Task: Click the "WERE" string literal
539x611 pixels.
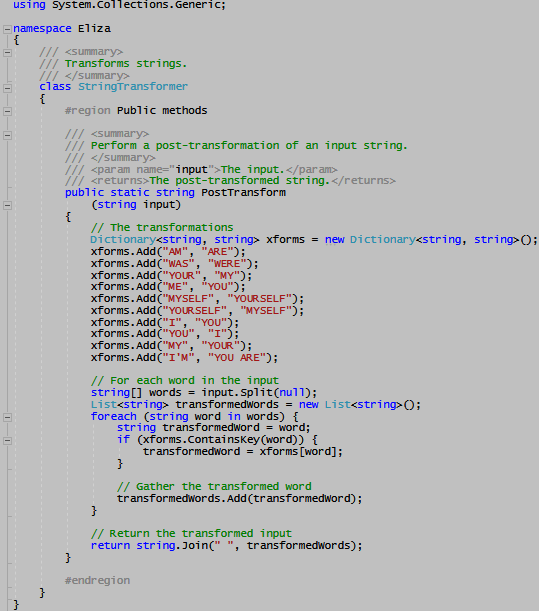Action: pyautogui.click(x=227, y=264)
